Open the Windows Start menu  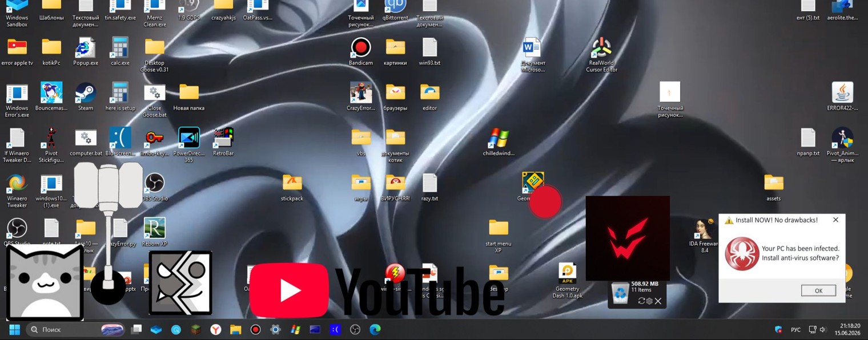[14, 329]
